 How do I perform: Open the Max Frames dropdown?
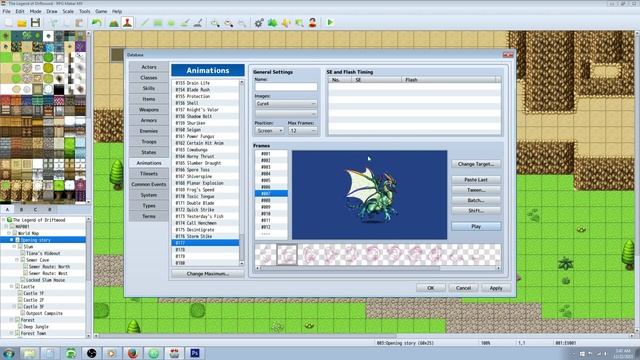point(302,131)
